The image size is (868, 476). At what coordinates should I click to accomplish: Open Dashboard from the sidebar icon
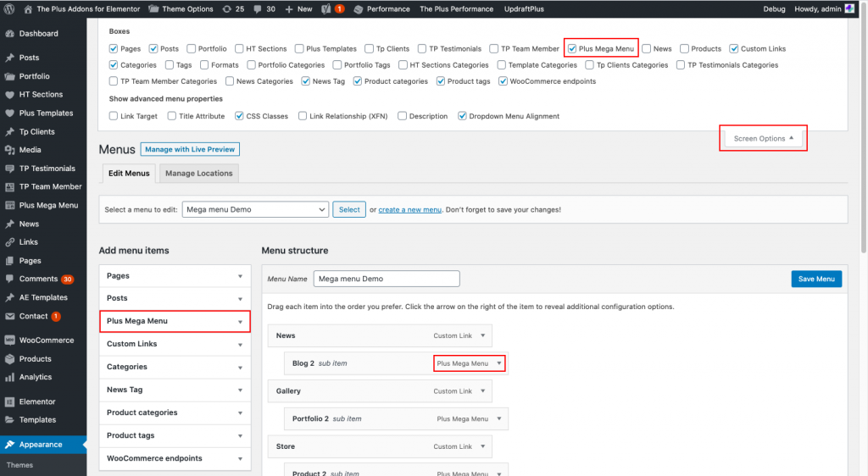coord(10,34)
